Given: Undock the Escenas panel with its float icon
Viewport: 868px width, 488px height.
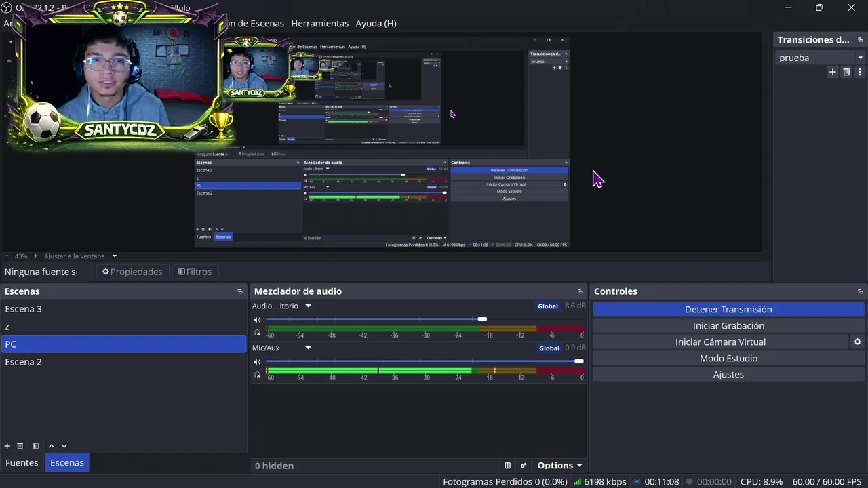Looking at the screenshot, I should pos(240,291).
